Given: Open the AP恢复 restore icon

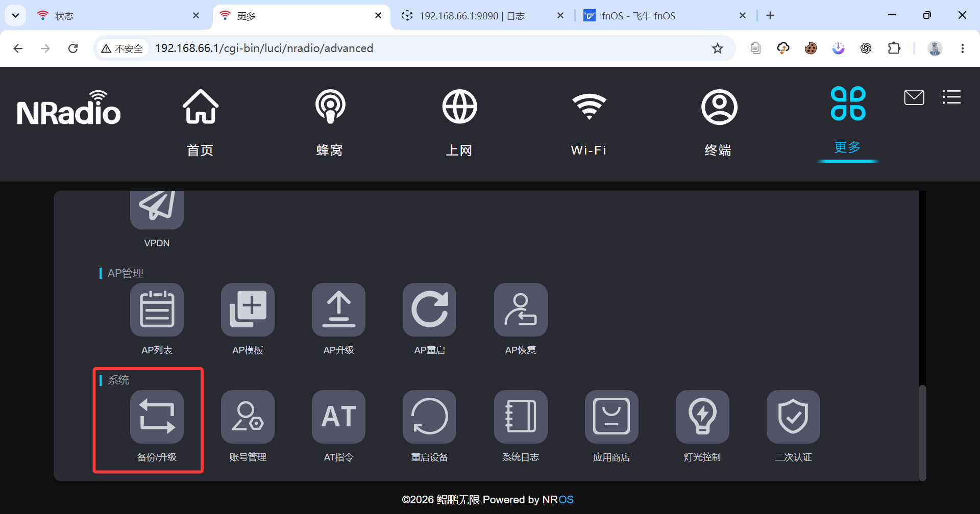Looking at the screenshot, I should click(521, 310).
